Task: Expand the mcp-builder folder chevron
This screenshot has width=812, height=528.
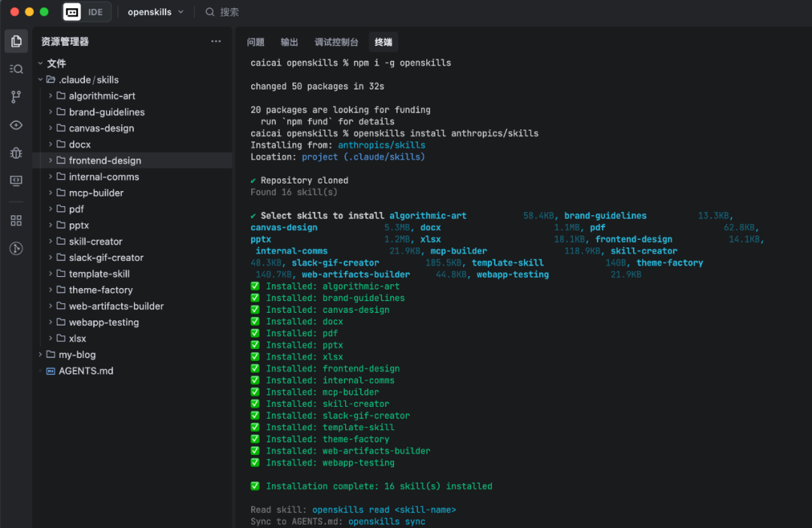Action: [x=50, y=193]
